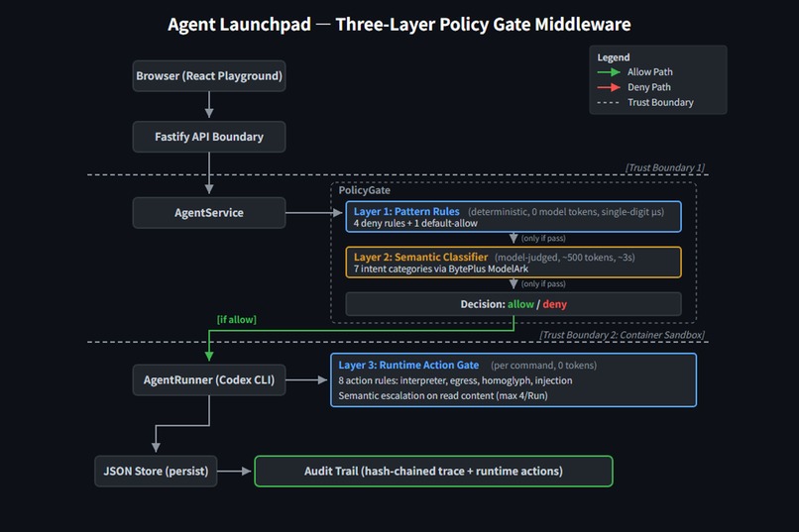The image size is (799, 532).
Task: Click '[Trust Boundary 2: Container Sandbox]' label
Action: pyautogui.click(x=623, y=335)
